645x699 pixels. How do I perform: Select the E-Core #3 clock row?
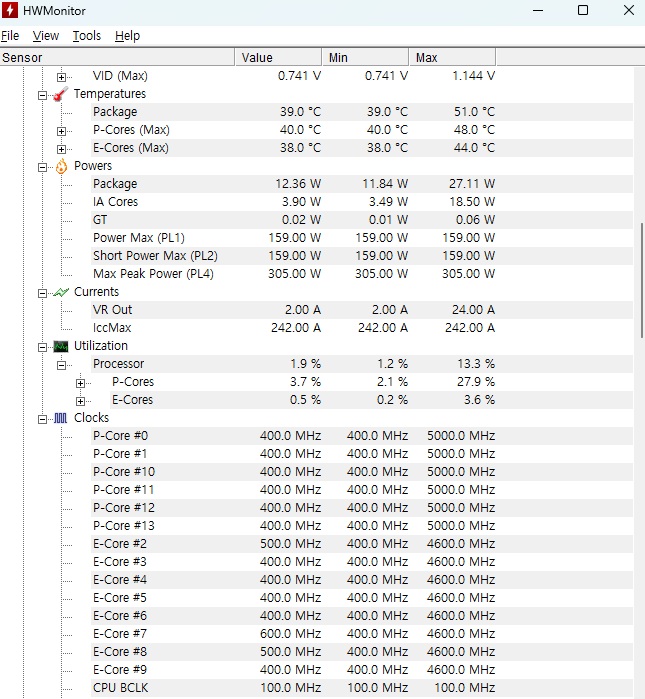point(362,562)
